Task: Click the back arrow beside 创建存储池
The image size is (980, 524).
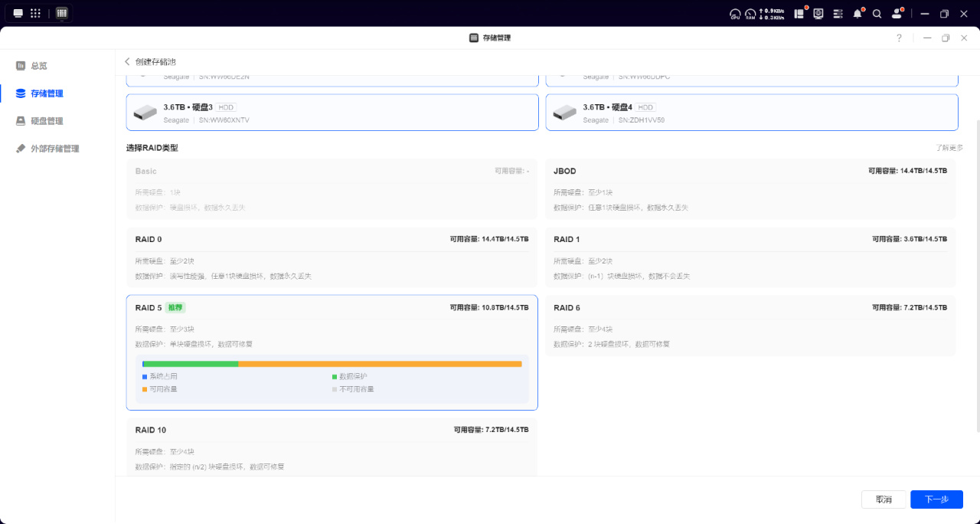Action: pyautogui.click(x=128, y=61)
